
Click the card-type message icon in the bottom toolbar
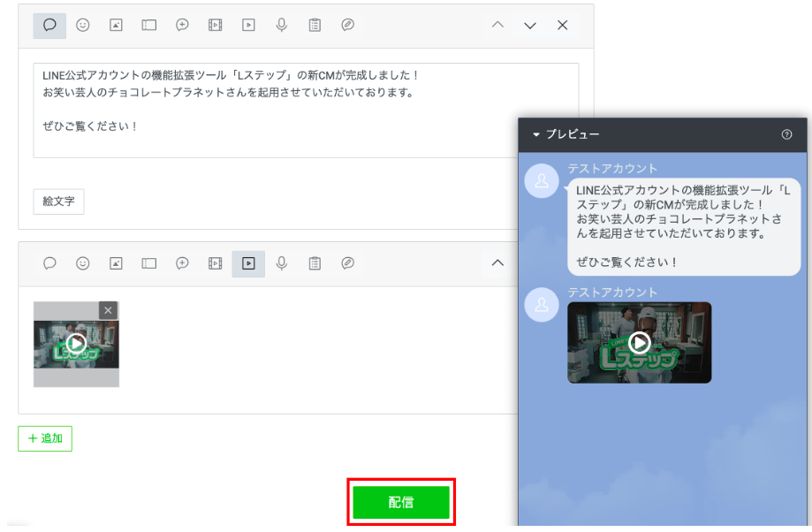point(347,263)
